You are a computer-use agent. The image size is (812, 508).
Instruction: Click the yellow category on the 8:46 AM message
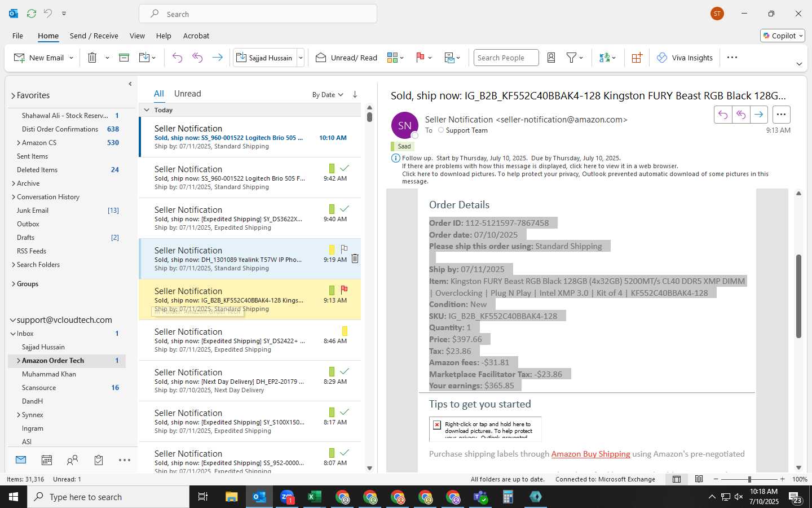345,331
